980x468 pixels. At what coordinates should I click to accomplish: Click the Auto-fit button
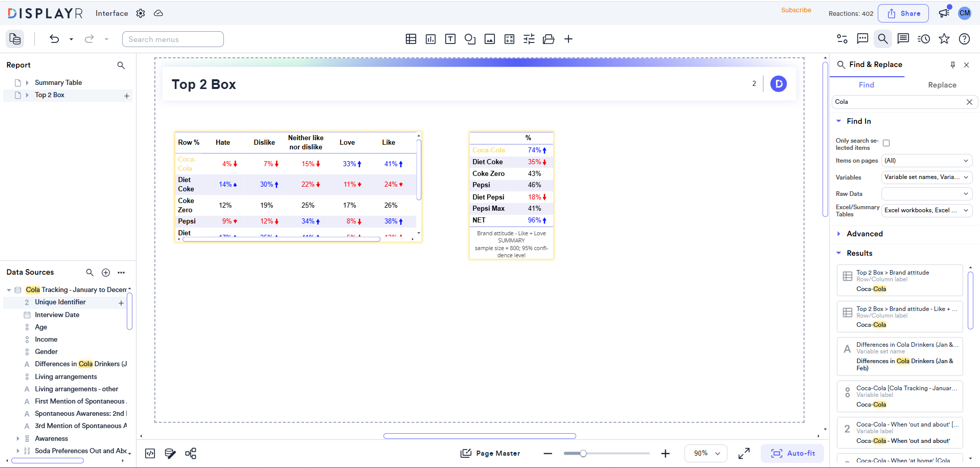point(792,453)
